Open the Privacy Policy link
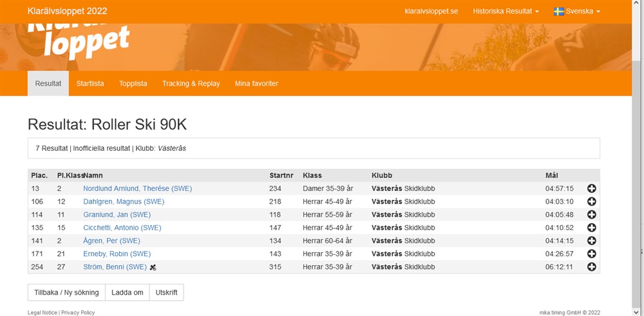Image resolution: width=644 pixels, height=316 pixels. 78,313
